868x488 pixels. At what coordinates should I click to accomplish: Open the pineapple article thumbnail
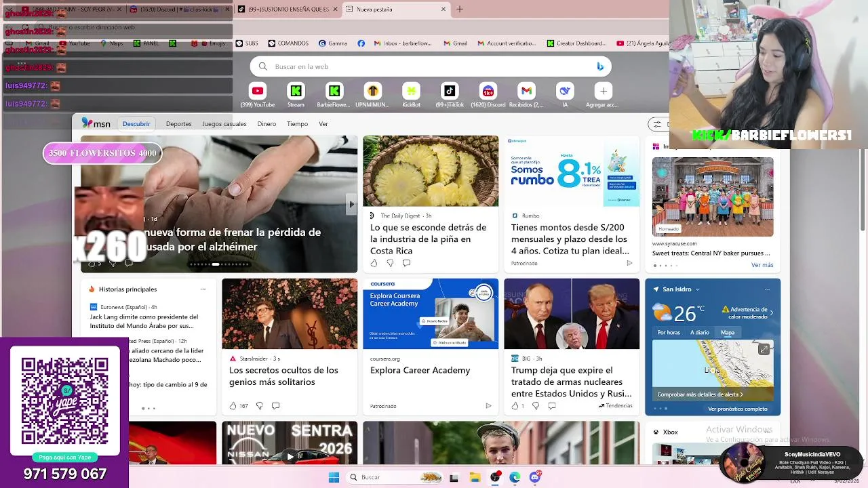431,171
